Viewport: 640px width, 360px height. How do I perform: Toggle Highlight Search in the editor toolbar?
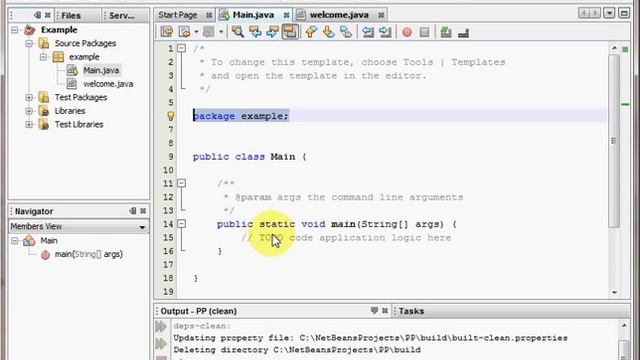click(x=290, y=32)
